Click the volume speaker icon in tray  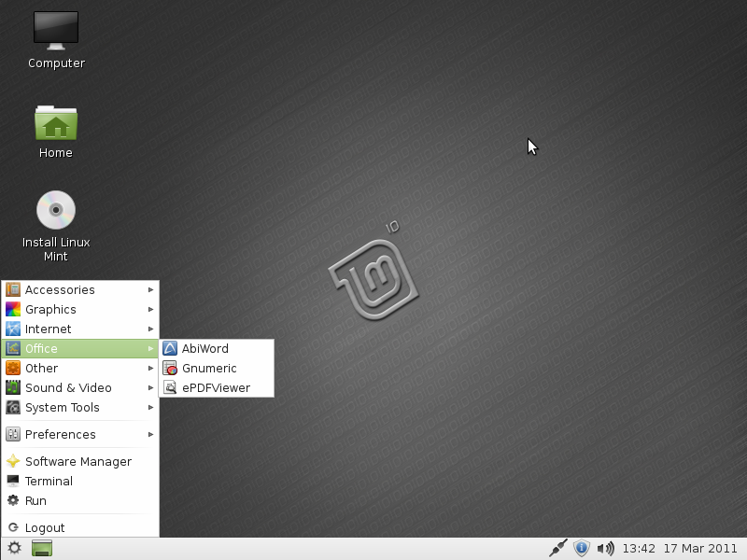[x=605, y=548]
